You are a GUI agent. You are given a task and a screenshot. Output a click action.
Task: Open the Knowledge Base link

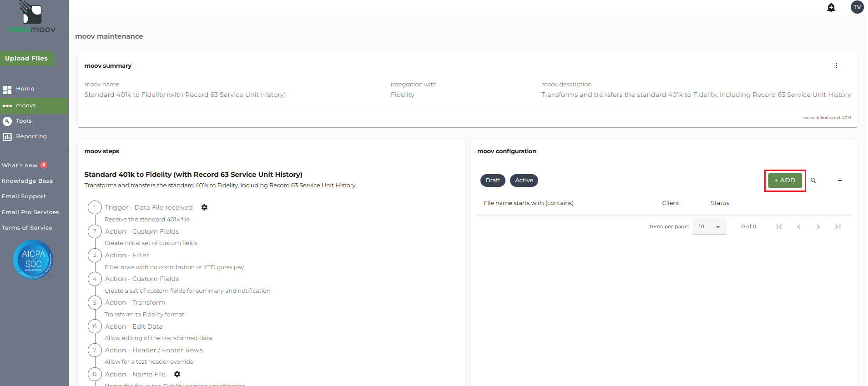pyautogui.click(x=27, y=181)
